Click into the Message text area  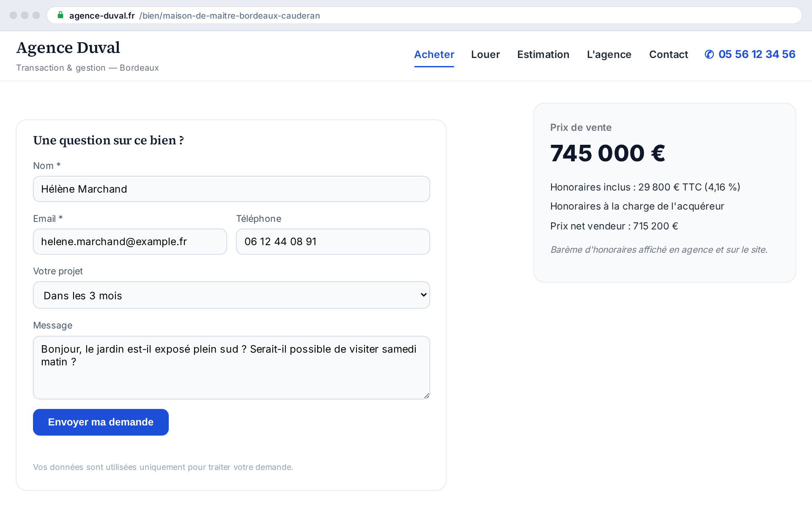tap(231, 367)
